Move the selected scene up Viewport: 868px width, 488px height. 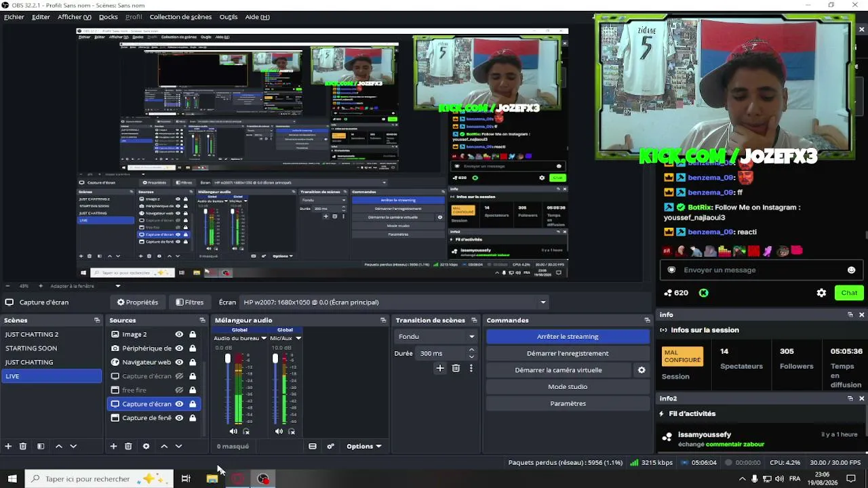[x=59, y=446]
